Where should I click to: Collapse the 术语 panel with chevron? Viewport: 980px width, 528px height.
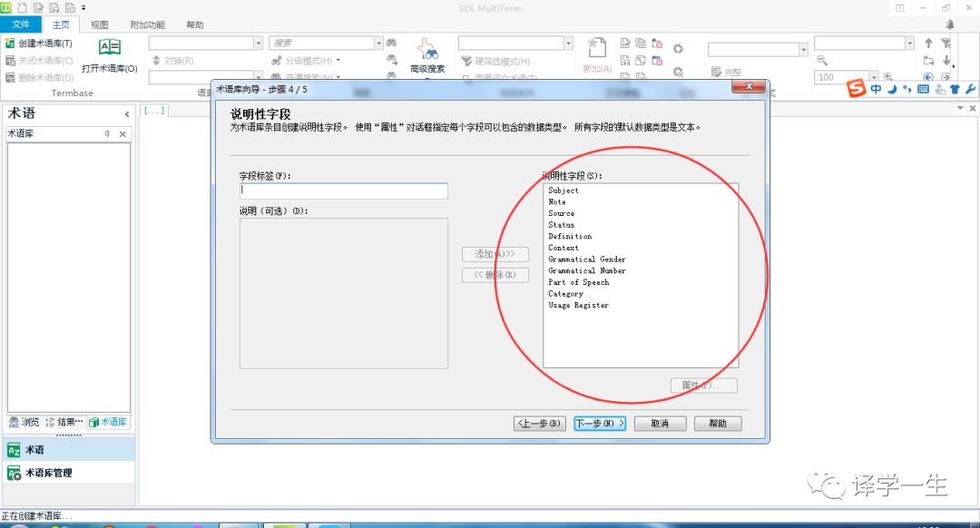click(127, 114)
